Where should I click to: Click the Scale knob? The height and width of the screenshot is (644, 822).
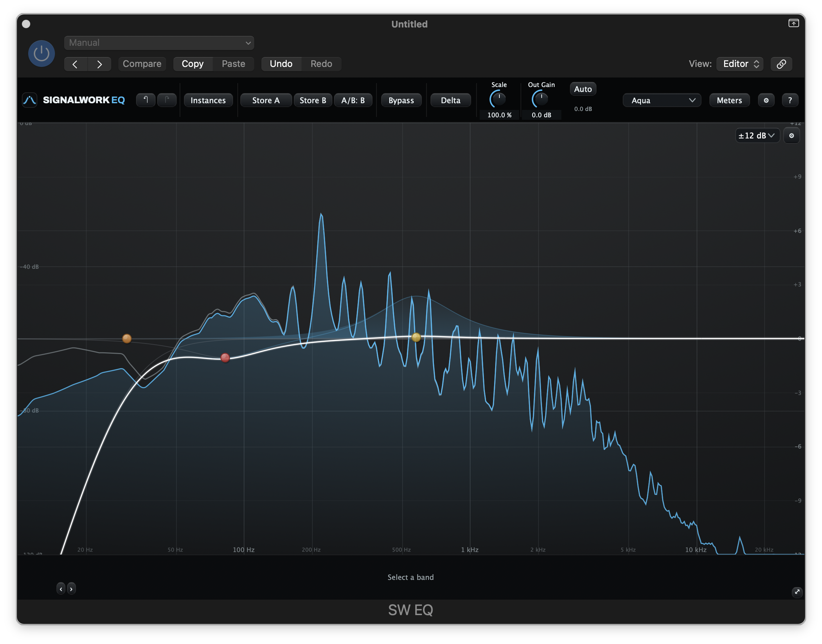point(499,99)
